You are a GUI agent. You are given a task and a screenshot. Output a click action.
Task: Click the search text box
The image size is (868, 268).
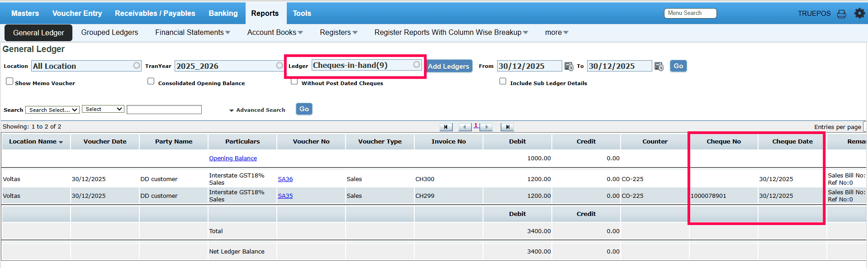point(164,110)
